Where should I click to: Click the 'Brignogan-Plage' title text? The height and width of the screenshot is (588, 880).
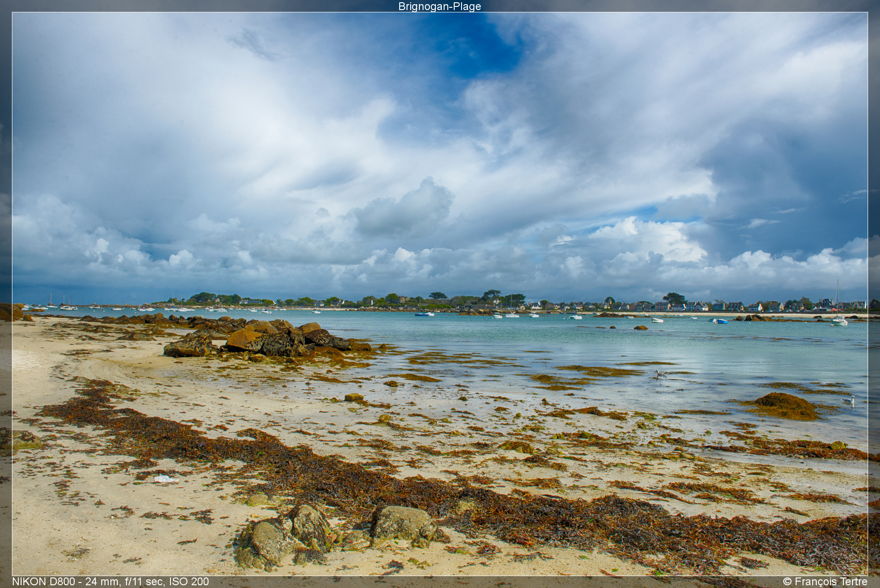[440, 6]
